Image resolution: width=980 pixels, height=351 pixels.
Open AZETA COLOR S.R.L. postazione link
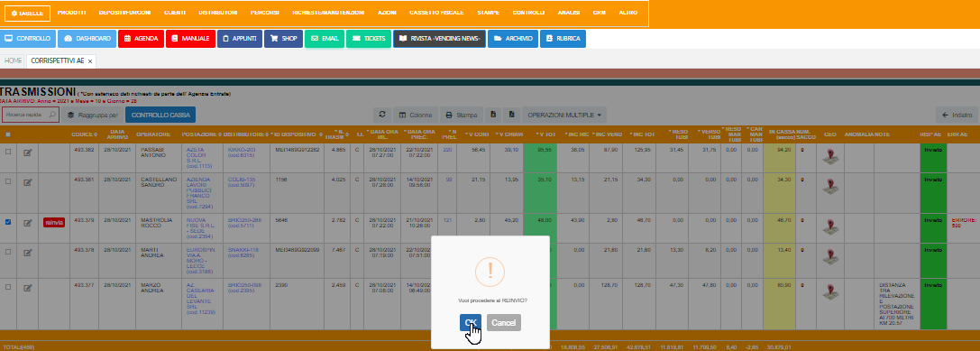click(x=197, y=159)
